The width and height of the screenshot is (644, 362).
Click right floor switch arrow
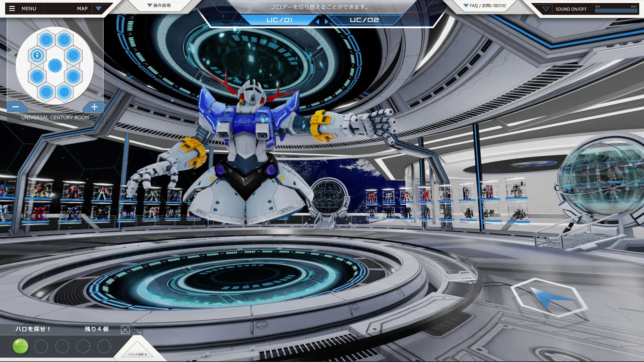[326, 22]
